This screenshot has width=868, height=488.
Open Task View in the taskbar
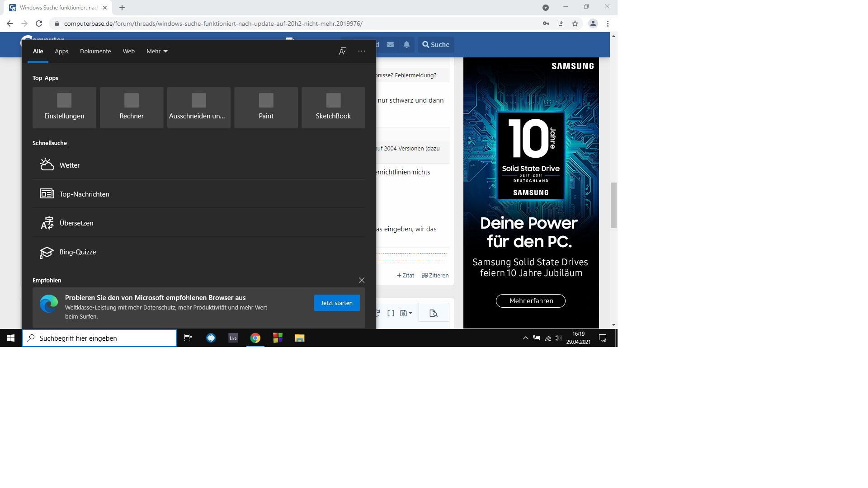(x=188, y=338)
